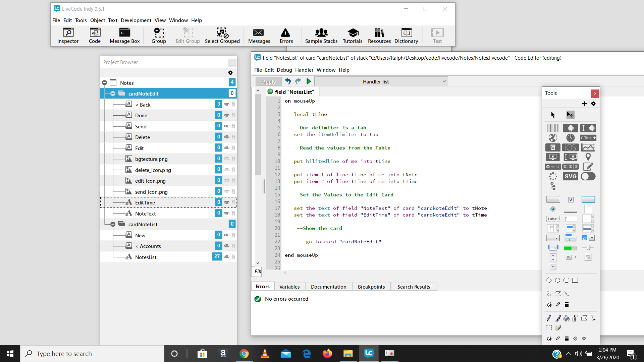Toggle visibility eye for Done button
Screen dimensions: 644x362
[x=227, y=115]
